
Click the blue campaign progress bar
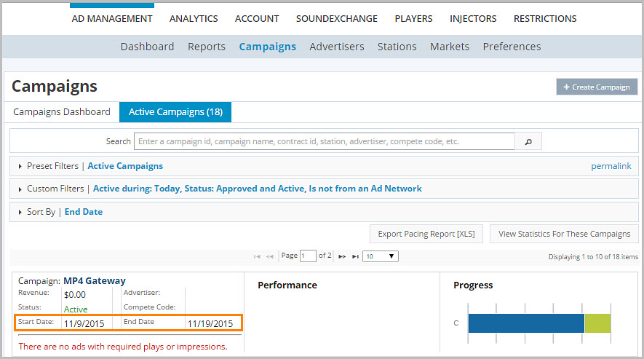(x=525, y=323)
